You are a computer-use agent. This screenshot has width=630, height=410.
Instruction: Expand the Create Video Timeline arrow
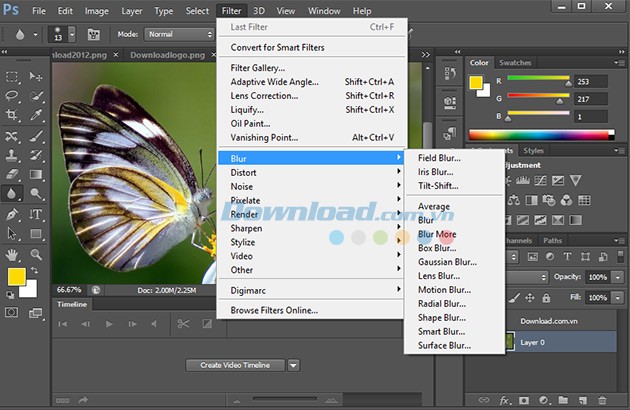click(x=294, y=365)
